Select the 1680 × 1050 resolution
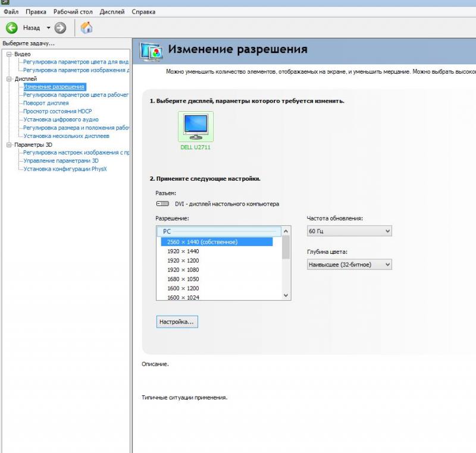476x453 pixels. 183,279
